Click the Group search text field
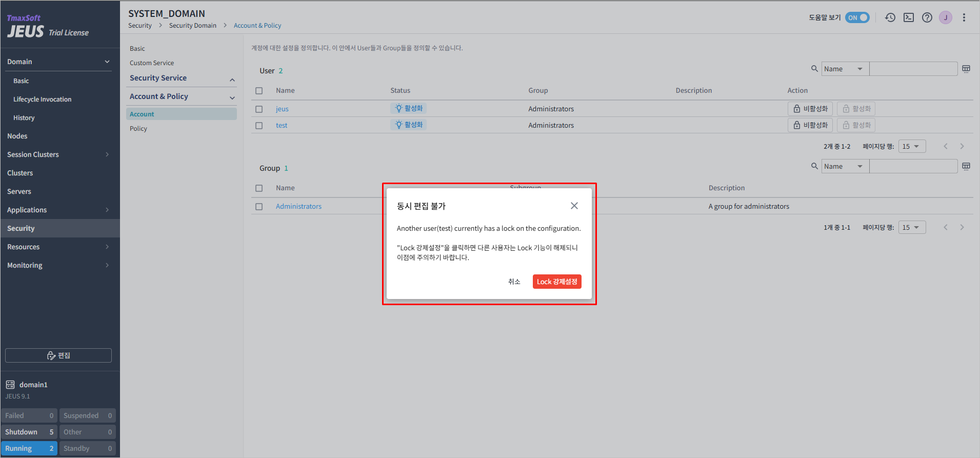The height and width of the screenshot is (458, 980). pyautogui.click(x=913, y=166)
